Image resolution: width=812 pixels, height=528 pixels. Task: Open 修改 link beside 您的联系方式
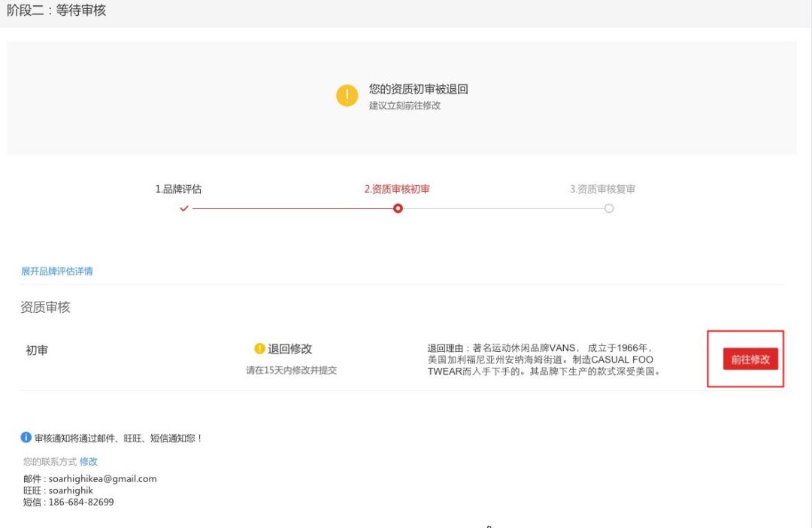click(x=88, y=462)
